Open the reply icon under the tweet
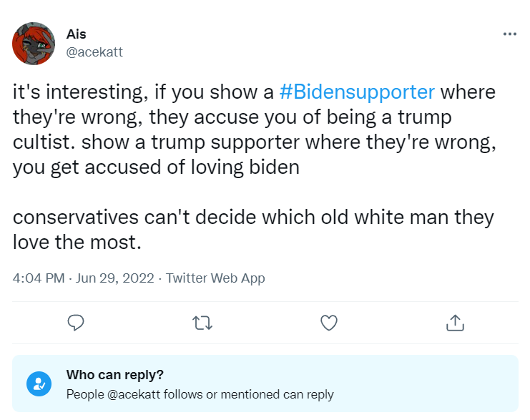530x420 pixels. pos(76,323)
